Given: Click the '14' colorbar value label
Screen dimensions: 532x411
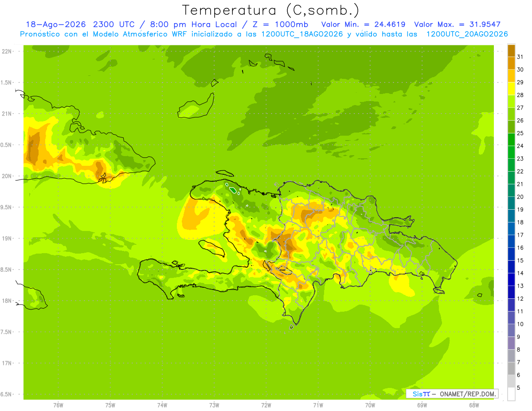Looking at the screenshot, I should (520, 273).
